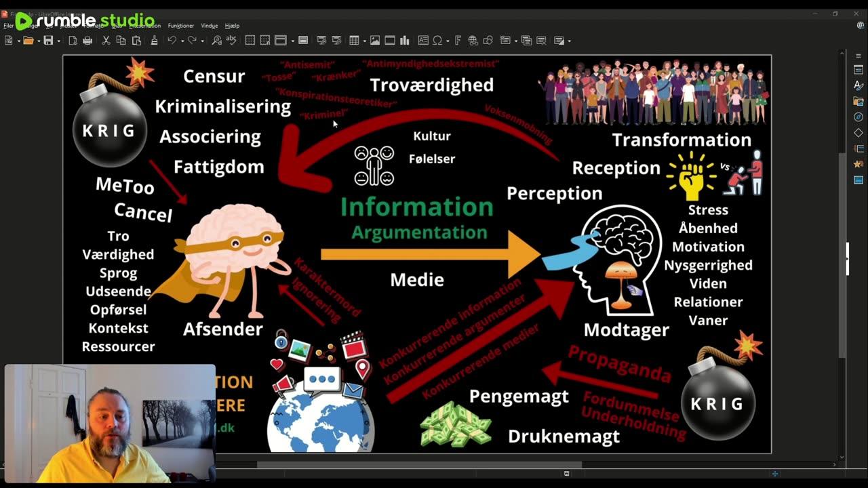Toggle the Display Grid icon
This screenshot has height=488, width=868.
(250, 41)
